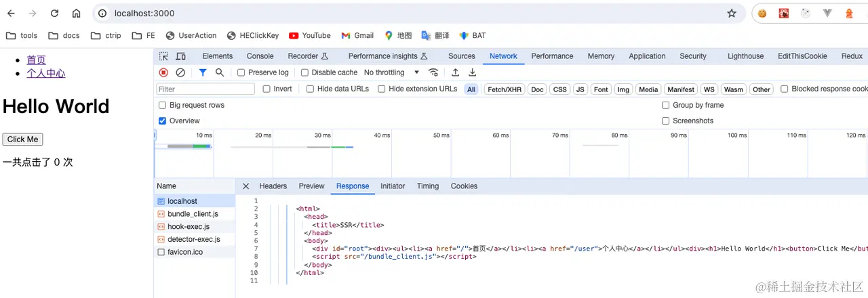The image size is (868, 298).
Task: Focus the network Filter text field
Action: [x=205, y=89]
